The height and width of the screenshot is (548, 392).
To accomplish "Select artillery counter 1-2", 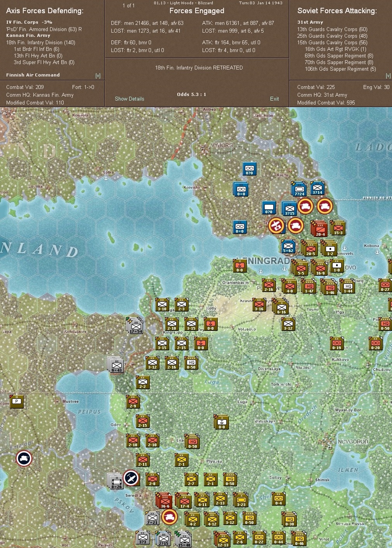I will click(330, 248).
